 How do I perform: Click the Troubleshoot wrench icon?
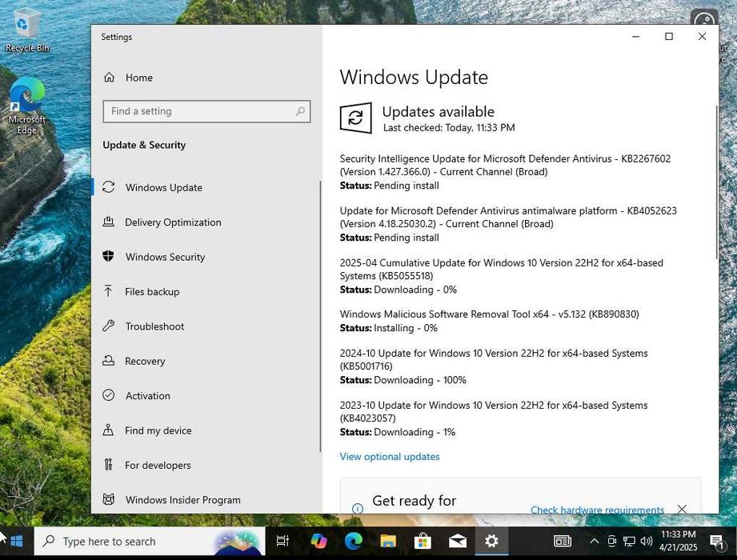109,326
